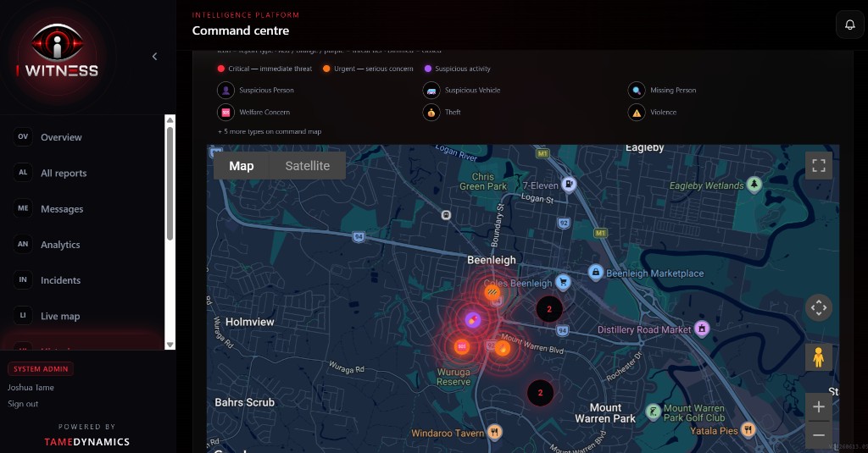868x453 pixels.
Task: Click the train station icon on map
Action: tap(446, 215)
